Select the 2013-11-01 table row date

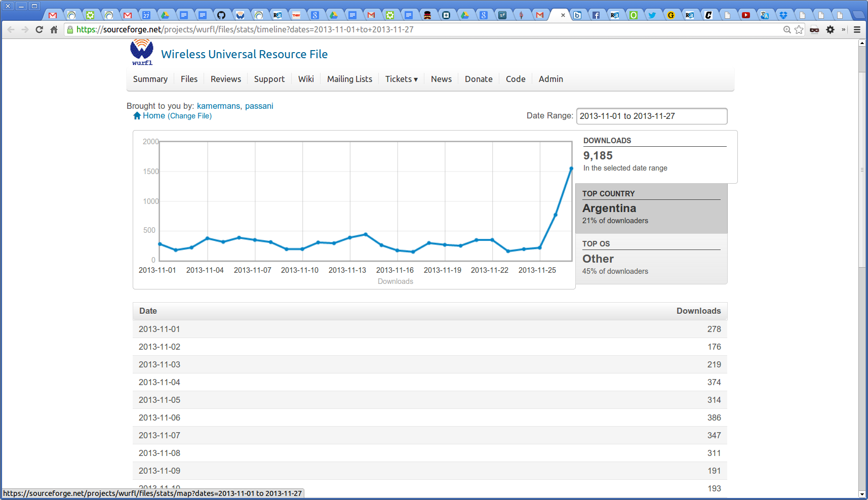pos(160,329)
